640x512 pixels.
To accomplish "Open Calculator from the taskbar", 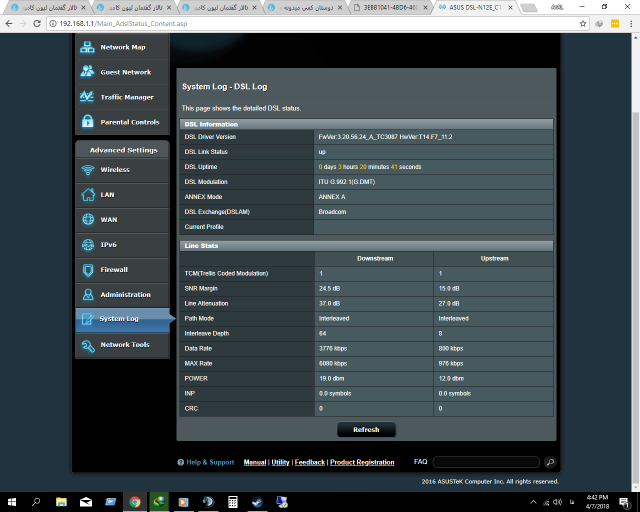I will [233, 502].
